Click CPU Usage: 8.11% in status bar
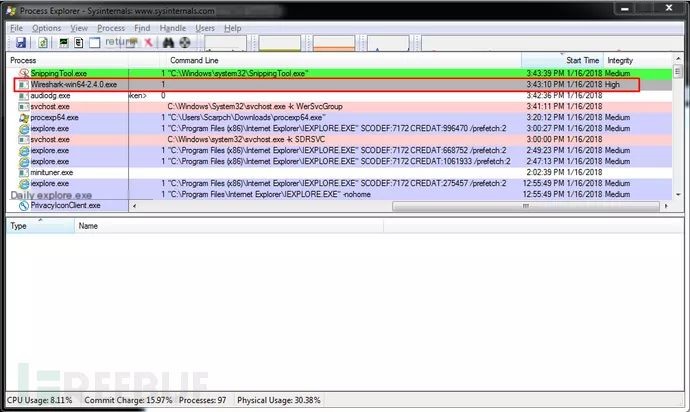 [x=40, y=401]
